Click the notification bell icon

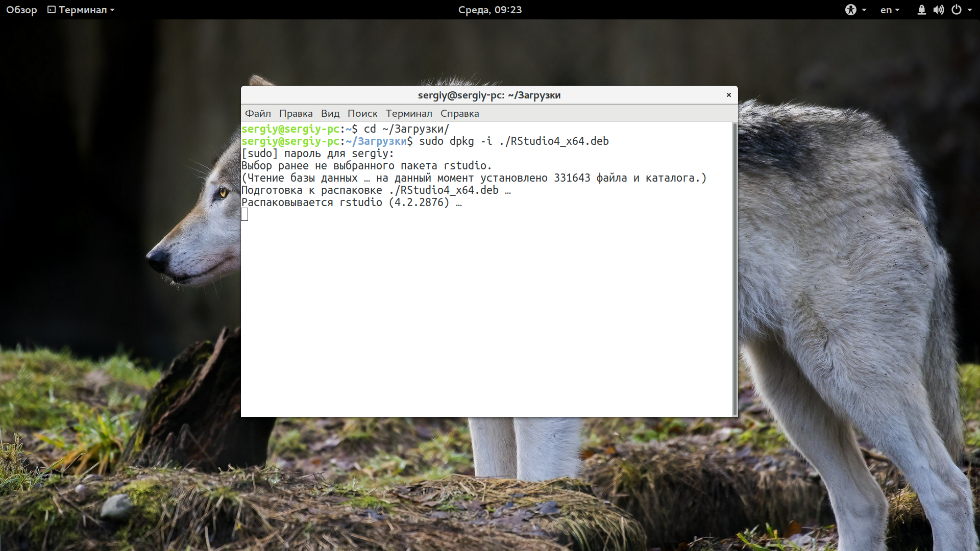point(921,10)
